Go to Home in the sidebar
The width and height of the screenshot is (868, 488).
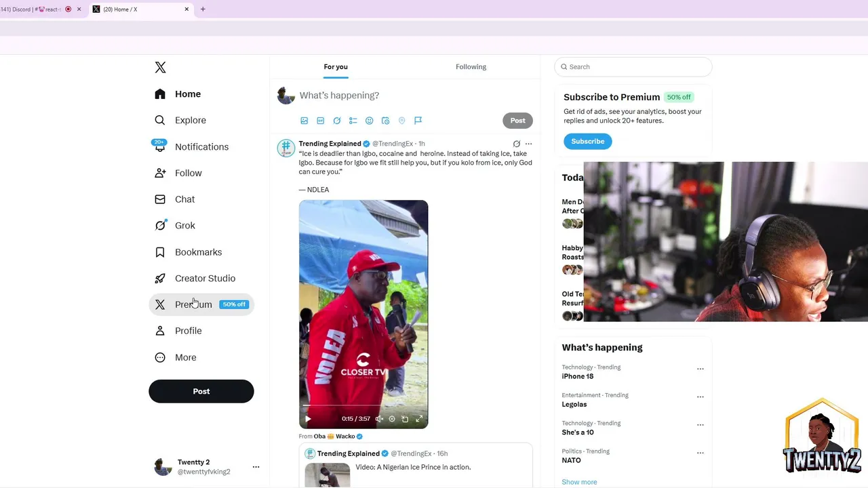point(178,94)
